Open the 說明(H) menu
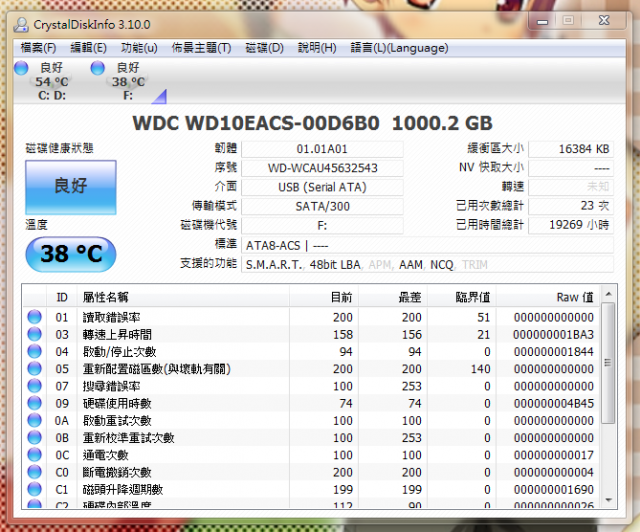640x532 pixels. 317,48
